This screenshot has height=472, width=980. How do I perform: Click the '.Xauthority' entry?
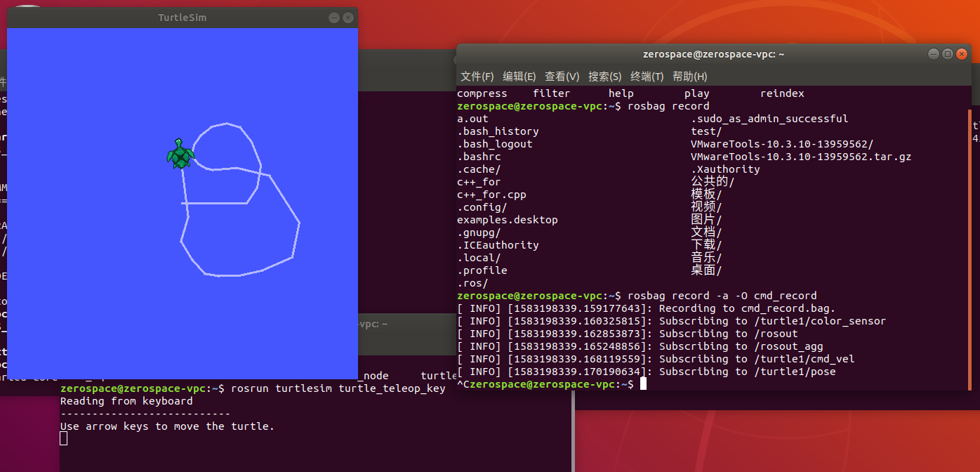pos(725,169)
